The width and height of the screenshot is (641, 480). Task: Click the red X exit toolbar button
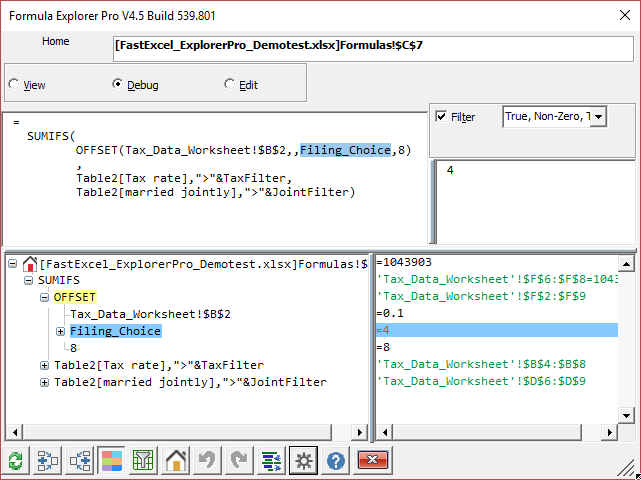point(372,460)
